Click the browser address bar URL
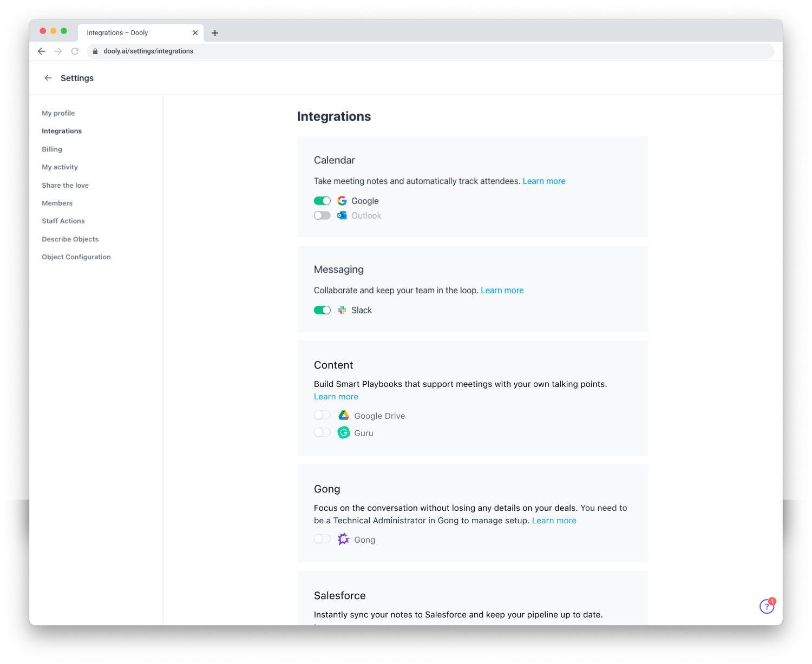 coord(148,51)
